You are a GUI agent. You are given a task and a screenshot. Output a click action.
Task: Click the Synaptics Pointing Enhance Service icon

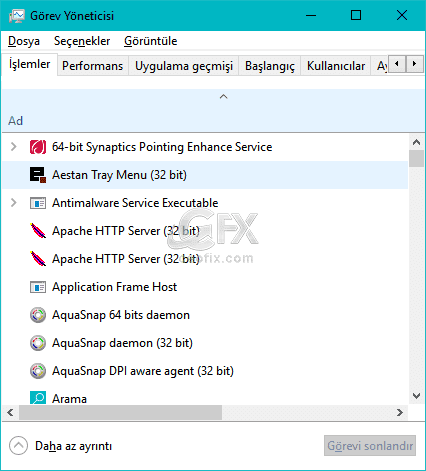[38, 147]
